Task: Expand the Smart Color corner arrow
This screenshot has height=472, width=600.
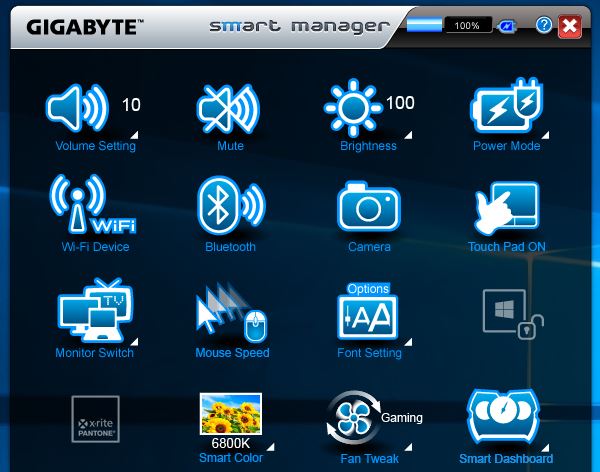Action: 271,447
